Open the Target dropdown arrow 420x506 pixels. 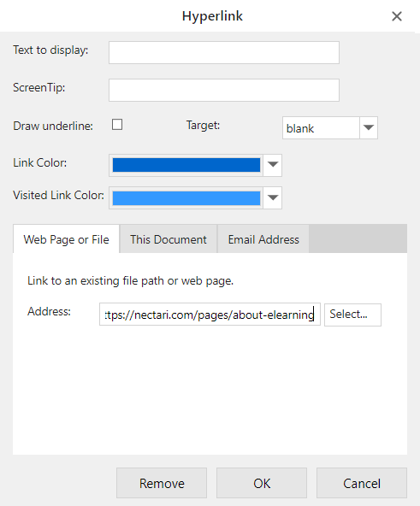click(x=369, y=128)
